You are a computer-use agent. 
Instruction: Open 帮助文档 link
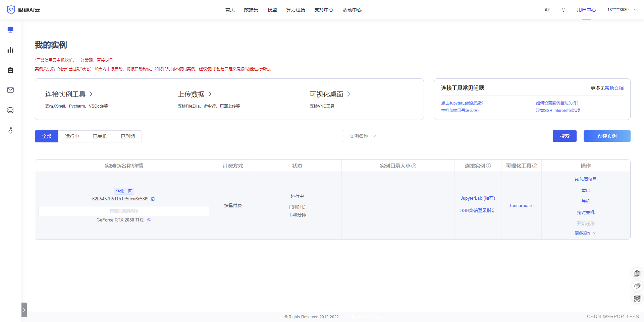[614, 88]
